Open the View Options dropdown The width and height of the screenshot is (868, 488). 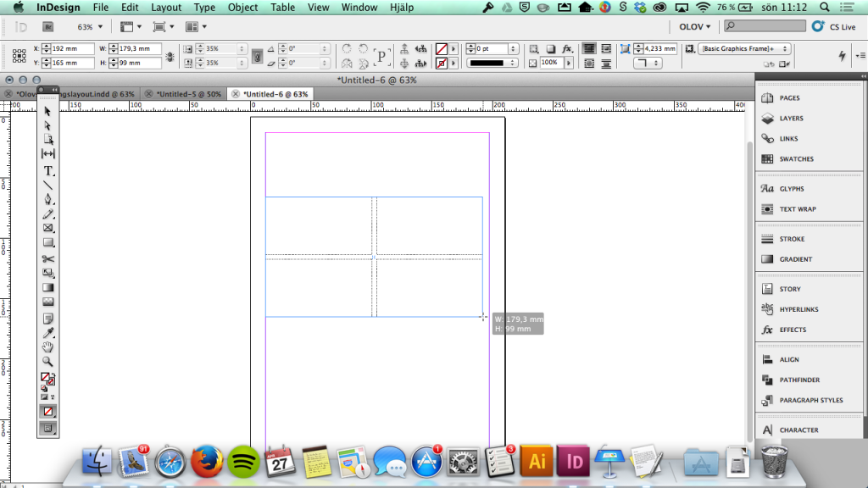click(131, 26)
